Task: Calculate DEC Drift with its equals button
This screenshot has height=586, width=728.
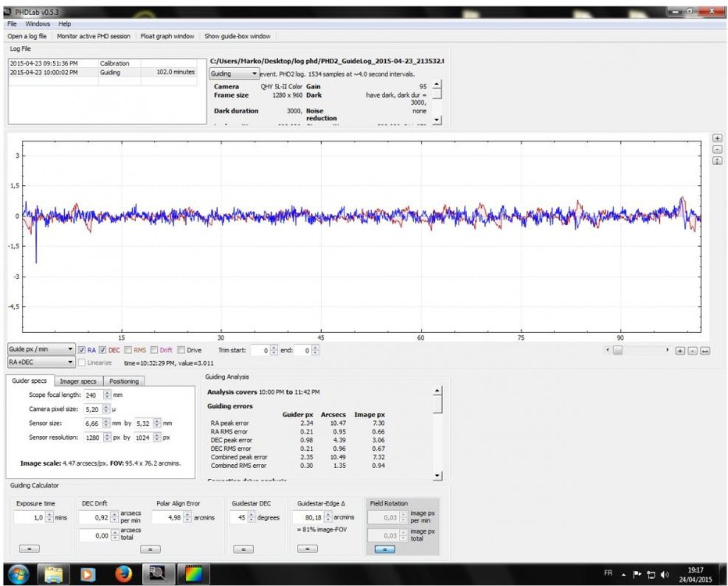Action: coord(150,549)
